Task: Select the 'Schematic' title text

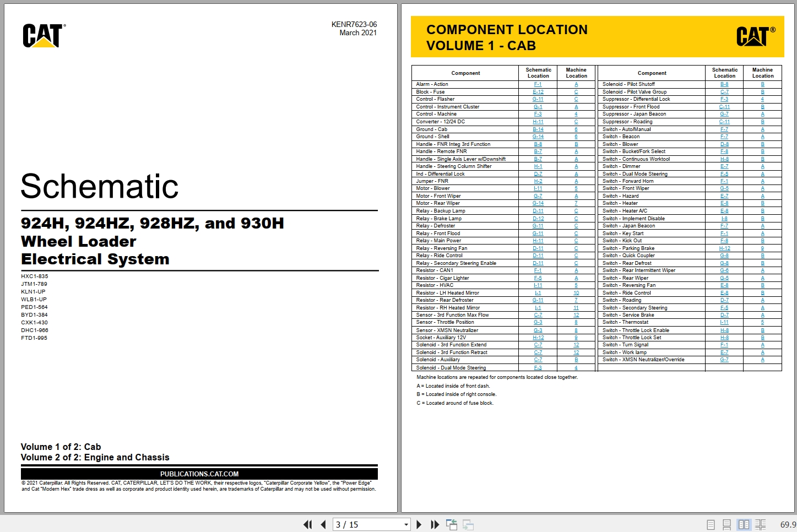Action: (100, 186)
